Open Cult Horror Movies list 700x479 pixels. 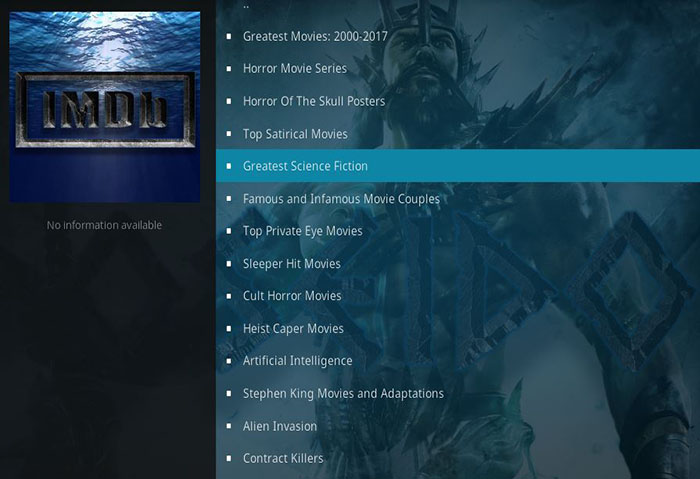(x=458, y=296)
